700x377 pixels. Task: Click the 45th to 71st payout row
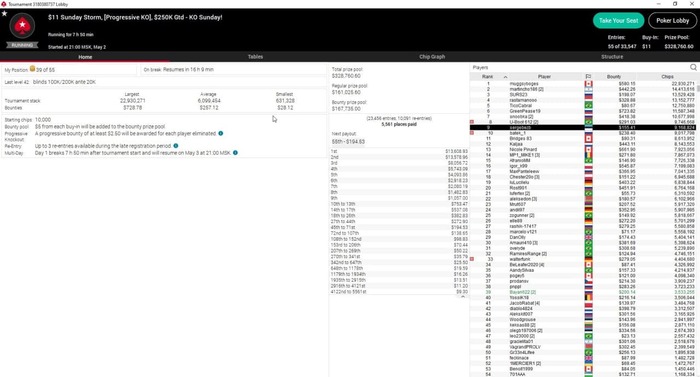pos(399,227)
